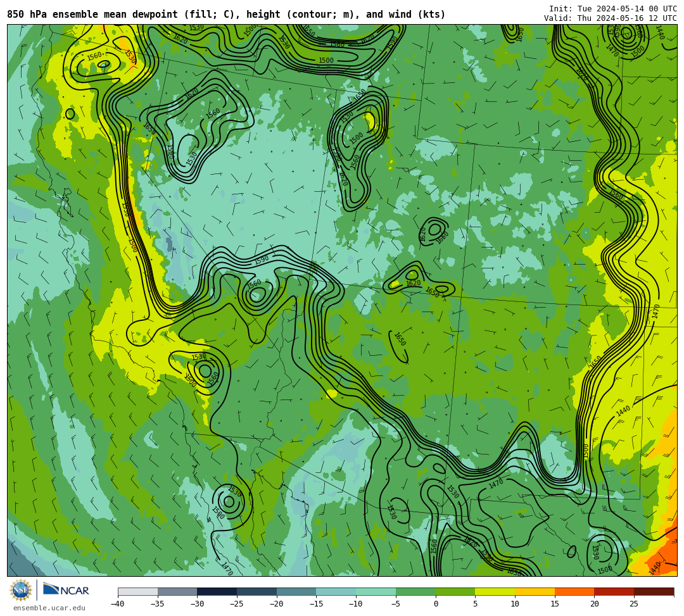Click the -35 colorbar tick label
The height and width of the screenshot is (616, 684).
(157, 604)
